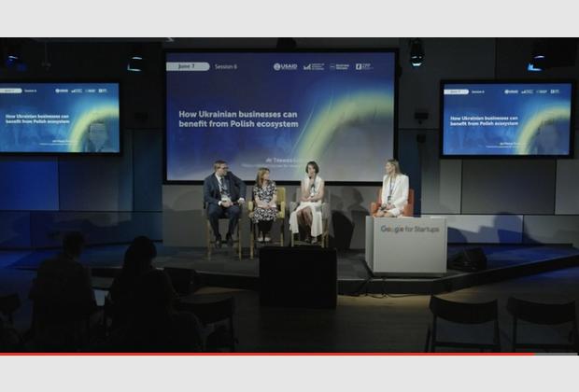Click the rightmost sponsor logo on the center screen
This screenshot has width=579, height=392.
(x=363, y=66)
